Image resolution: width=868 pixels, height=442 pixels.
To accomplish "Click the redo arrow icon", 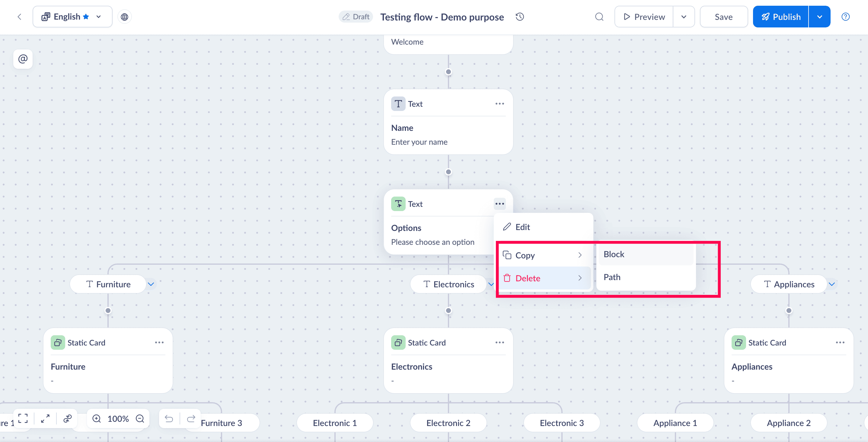I will 191,418.
